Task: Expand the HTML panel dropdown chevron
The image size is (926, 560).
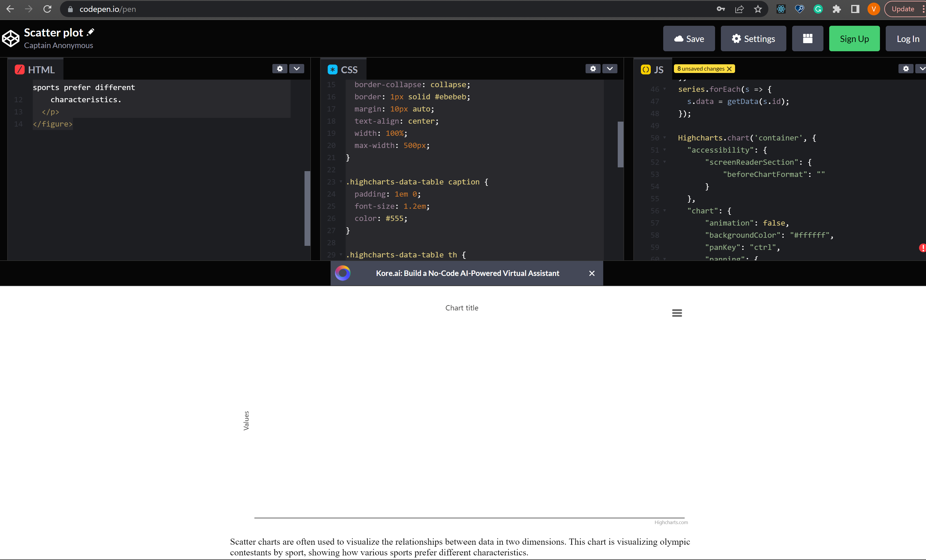Action: pyautogui.click(x=296, y=69)
